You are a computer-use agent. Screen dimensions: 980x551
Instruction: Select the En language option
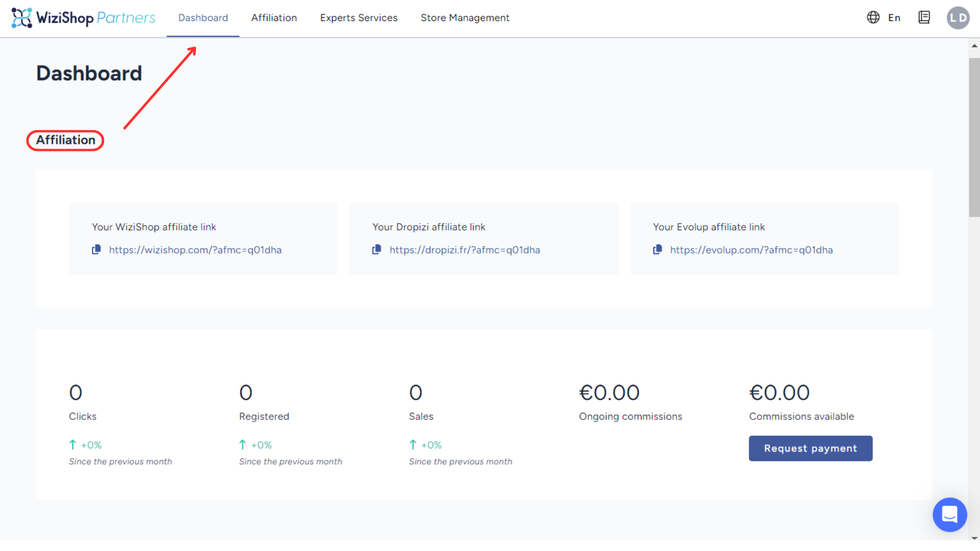894,18
